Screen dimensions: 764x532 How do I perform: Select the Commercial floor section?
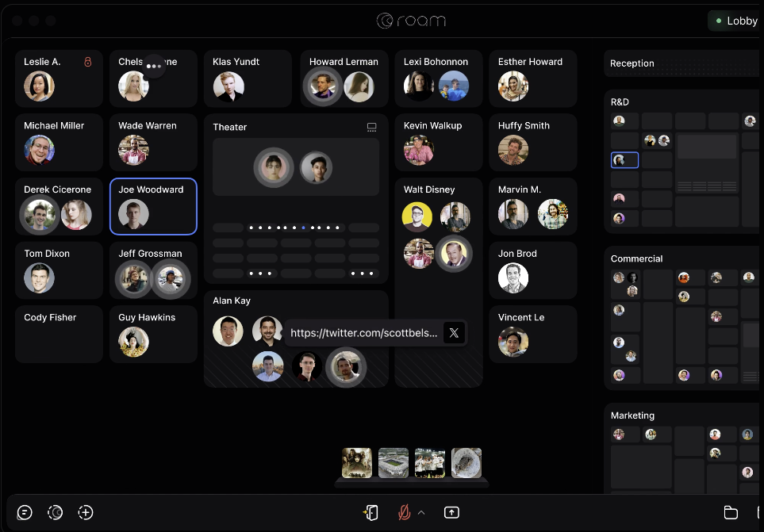coord(636,258)
